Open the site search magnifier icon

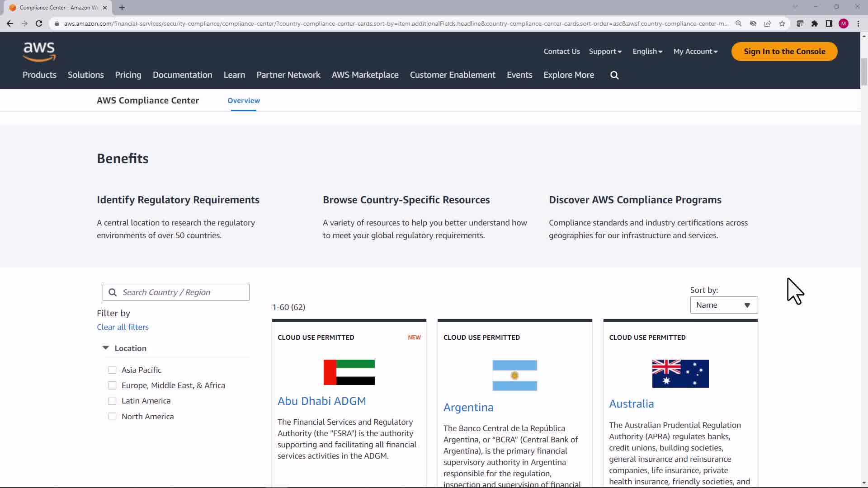[x=614, y=75]
